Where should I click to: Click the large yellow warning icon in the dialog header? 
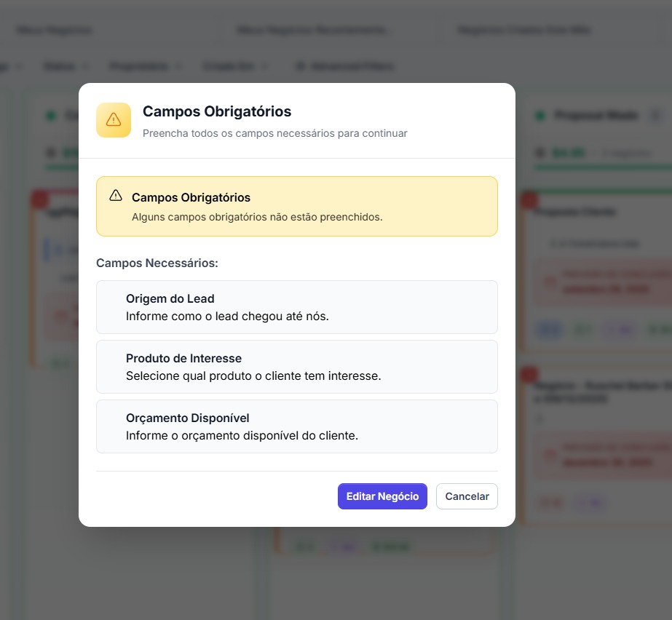[114, 120]
